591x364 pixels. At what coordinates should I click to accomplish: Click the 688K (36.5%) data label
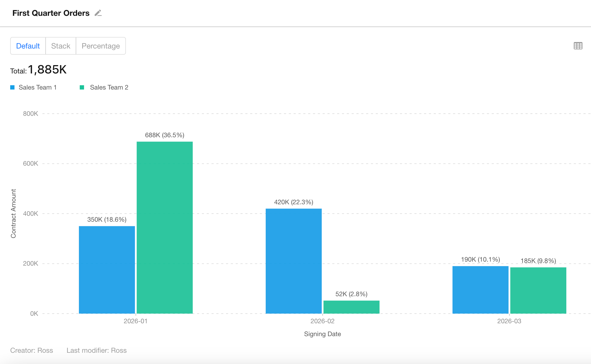click(165, 135)
